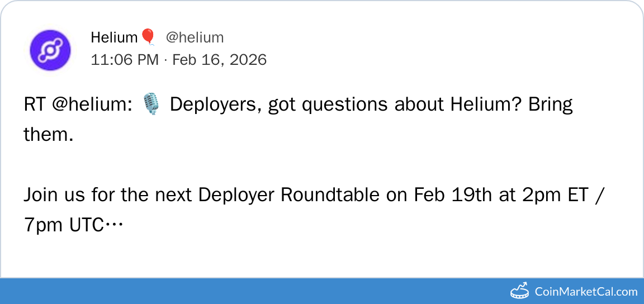
Task: Click the RT prefix of the tweet
Action: point(35,105)
